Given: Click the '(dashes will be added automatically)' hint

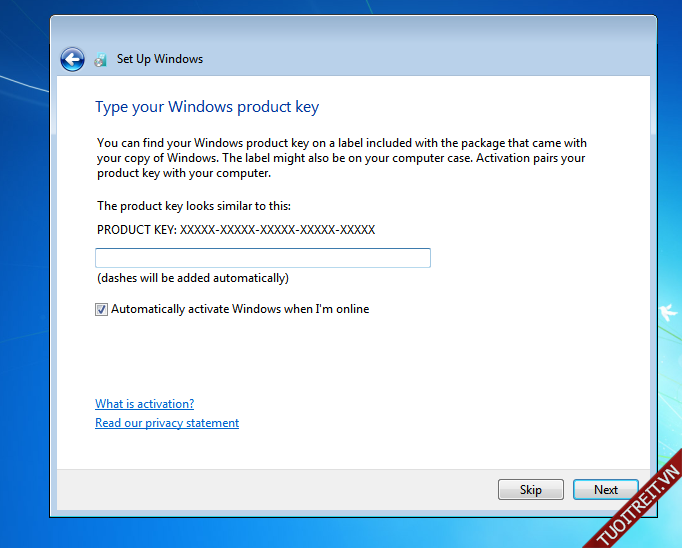Looking at the screenshot, I should point(192,278).
